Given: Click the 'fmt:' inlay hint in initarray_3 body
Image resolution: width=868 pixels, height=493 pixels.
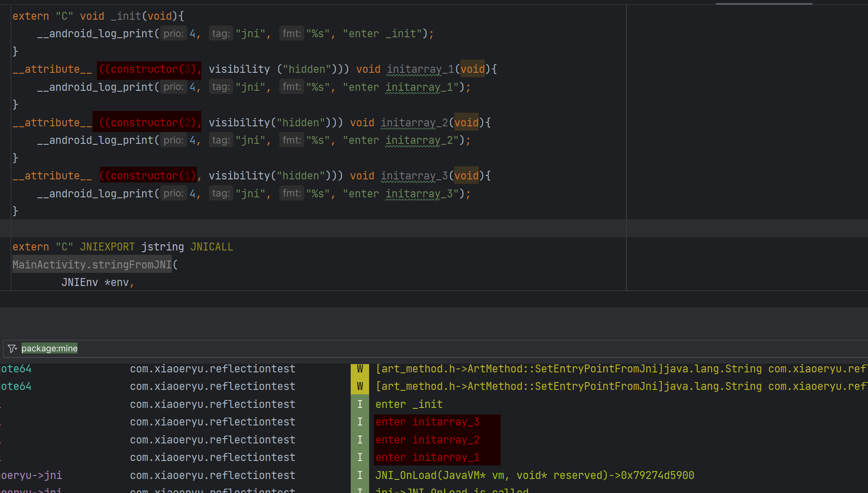Looking at the screenshot, I should tap(292, 193).
